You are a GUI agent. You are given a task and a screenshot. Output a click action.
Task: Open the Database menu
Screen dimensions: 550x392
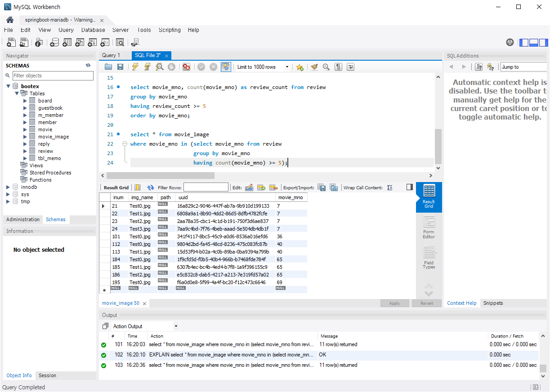point(93,30)
